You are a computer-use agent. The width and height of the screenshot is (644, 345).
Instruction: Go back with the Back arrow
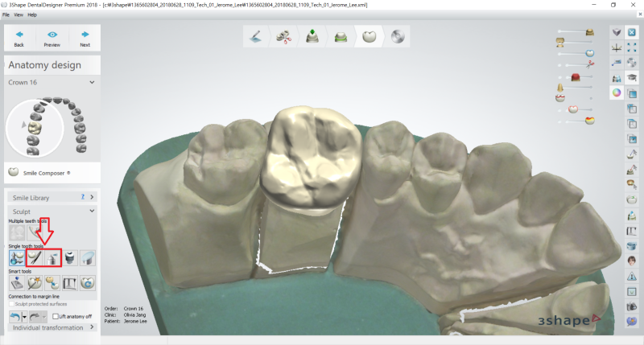point(19,38)
